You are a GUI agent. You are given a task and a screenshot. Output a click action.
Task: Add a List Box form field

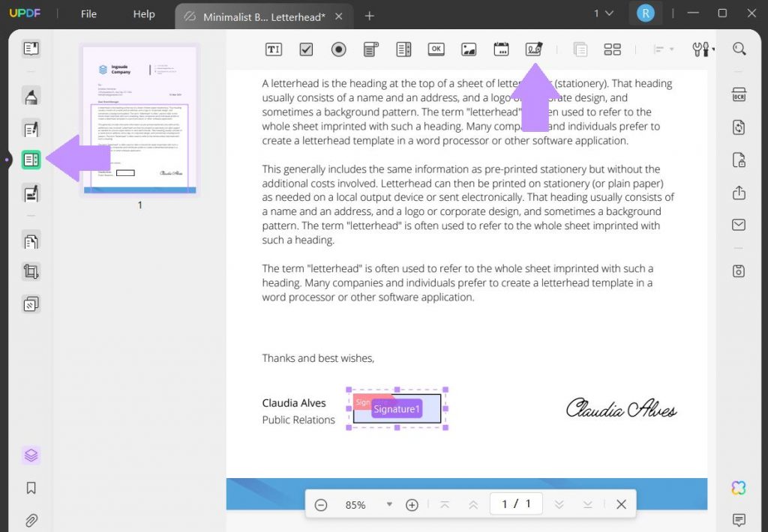coord(403,49)
